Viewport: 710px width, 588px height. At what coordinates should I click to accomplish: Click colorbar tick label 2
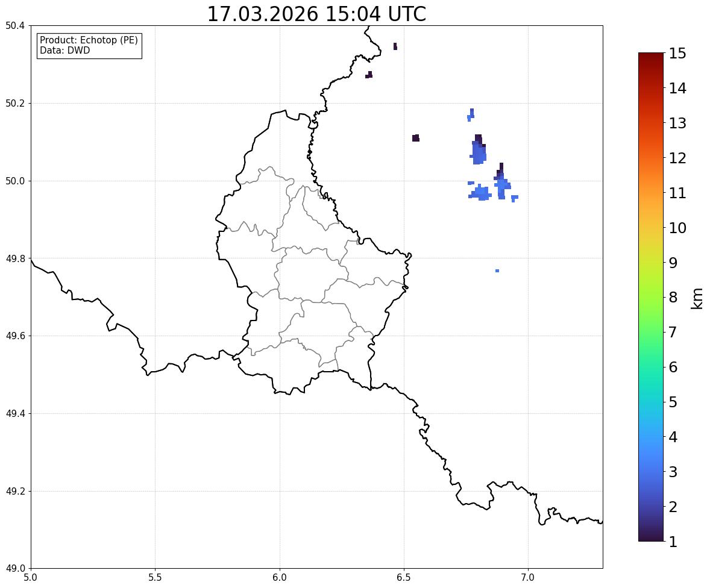click(673, 507)
